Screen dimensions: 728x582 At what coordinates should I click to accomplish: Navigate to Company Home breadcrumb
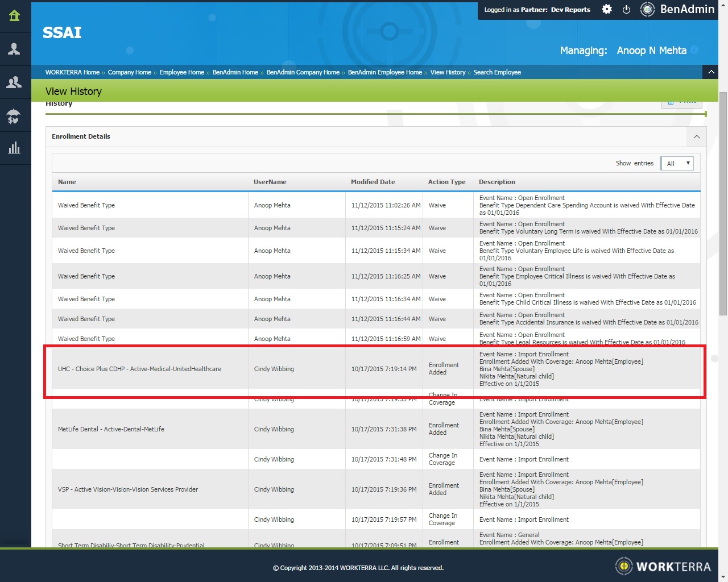130,72
